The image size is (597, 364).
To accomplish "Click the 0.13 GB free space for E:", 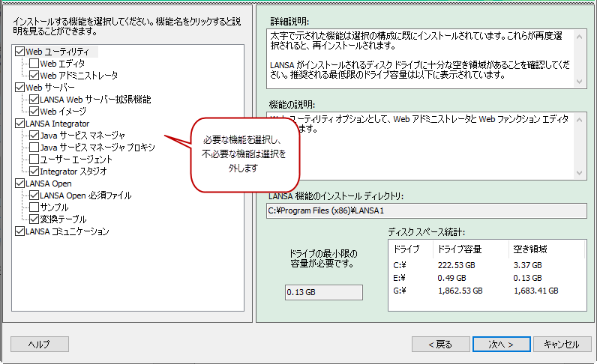I will point(527,278).
